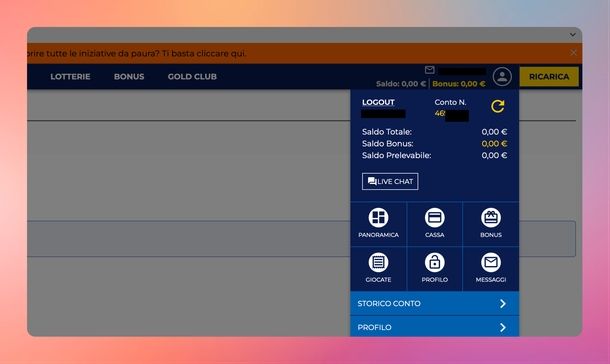Image resolution: width=610 pixels, height=364 pixels.
Task: Open the Lotterie menu
Action: point(70,77)
